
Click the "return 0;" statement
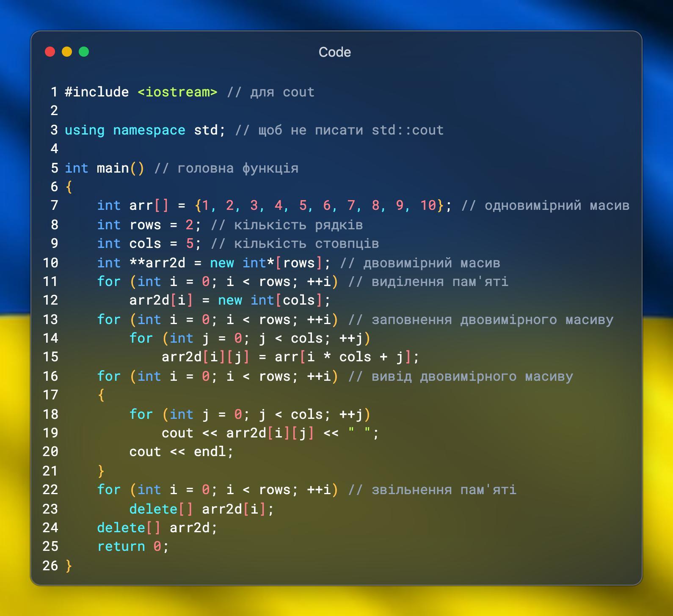133,546
